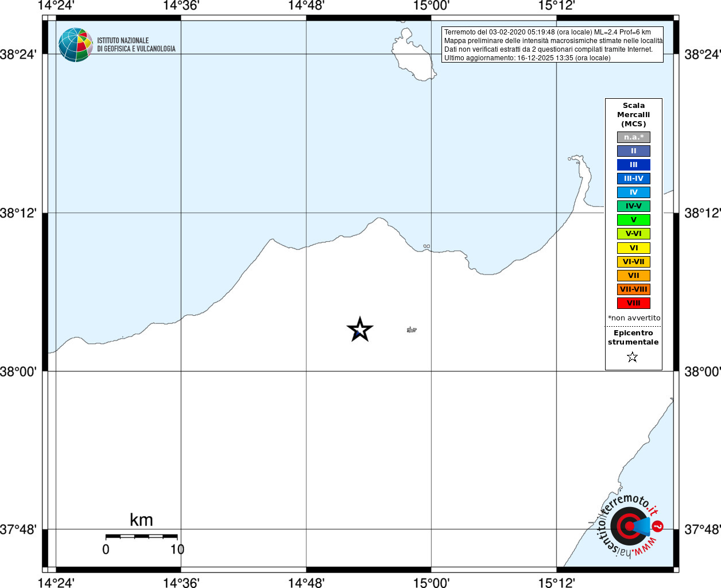
Task: Click the bottom axis label 14°48'
Action: (x=306, y=583)
